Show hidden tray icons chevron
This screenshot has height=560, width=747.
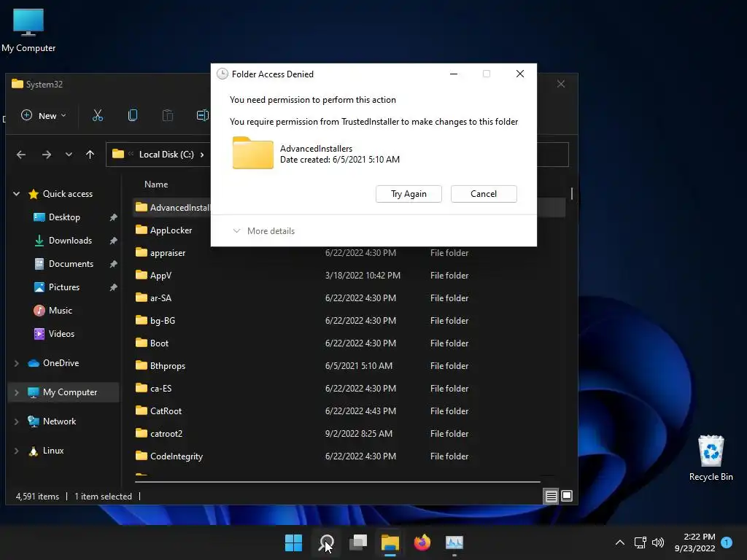click(x=620, y=542)
